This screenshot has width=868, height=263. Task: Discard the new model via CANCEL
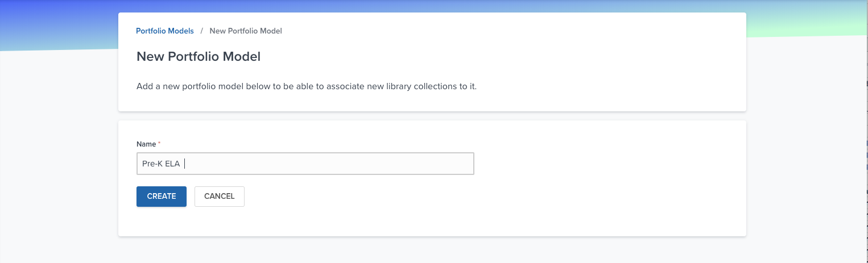click(x=219, y=196)
